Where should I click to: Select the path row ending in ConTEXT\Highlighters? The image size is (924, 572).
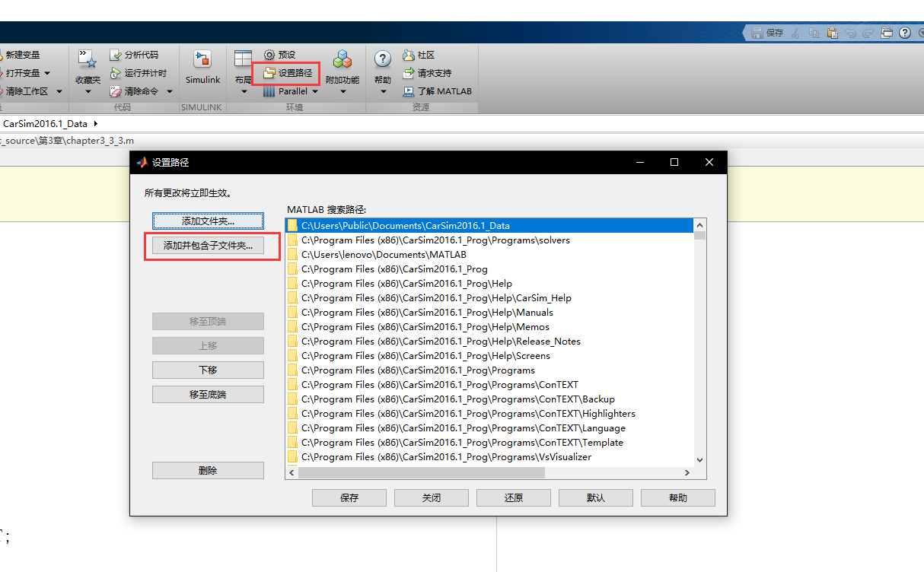pos(489,413)
